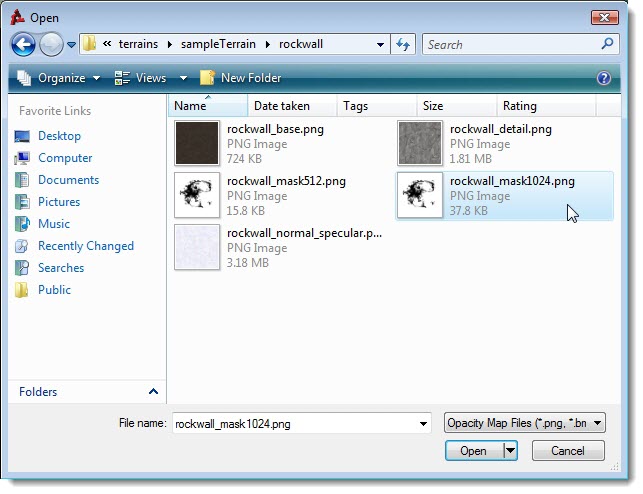Viewport: 643px width, 494px height.
Task: Click the Public folder icon
Action: tap(21, 290)
